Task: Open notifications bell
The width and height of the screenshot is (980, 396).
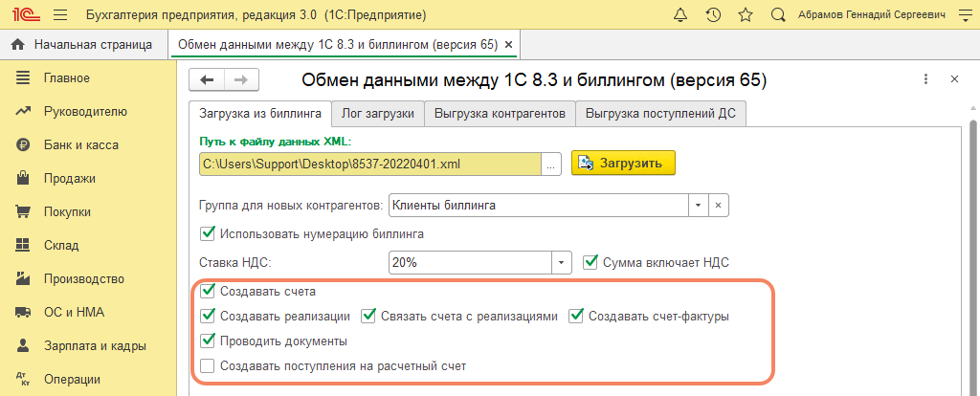Action: coord(681,14)
